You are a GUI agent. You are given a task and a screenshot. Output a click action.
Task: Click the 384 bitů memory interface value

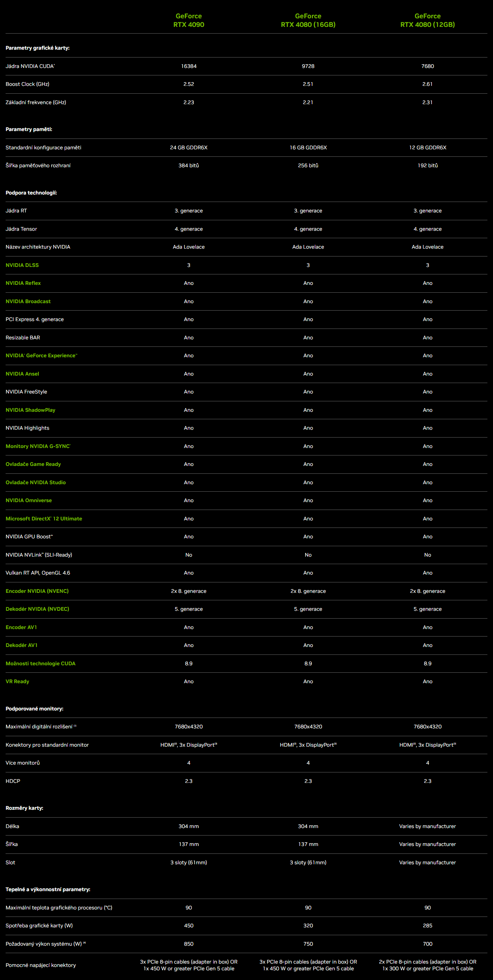coord(189,165)
